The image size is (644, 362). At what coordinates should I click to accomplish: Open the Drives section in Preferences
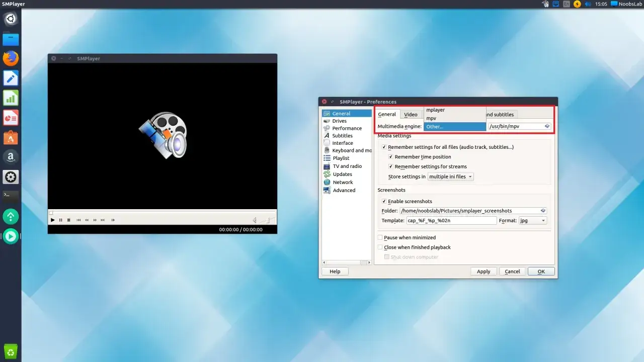pos(347,121)
